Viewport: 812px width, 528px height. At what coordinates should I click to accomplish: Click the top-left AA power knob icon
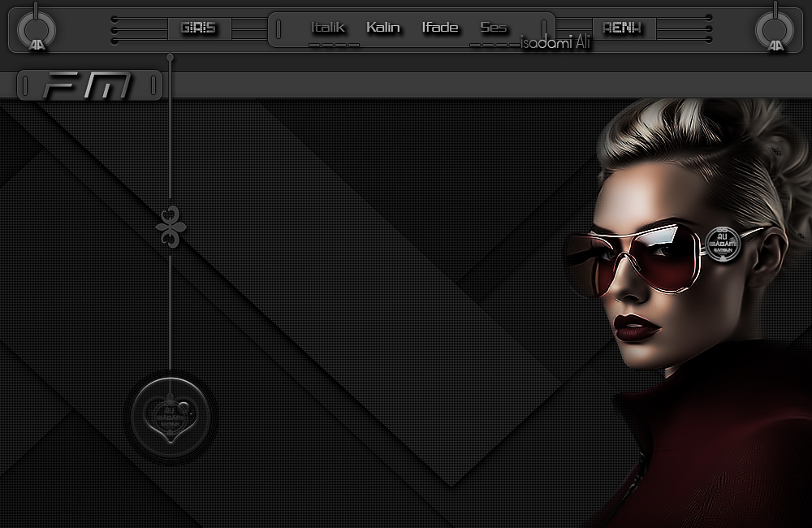point(36,28)
